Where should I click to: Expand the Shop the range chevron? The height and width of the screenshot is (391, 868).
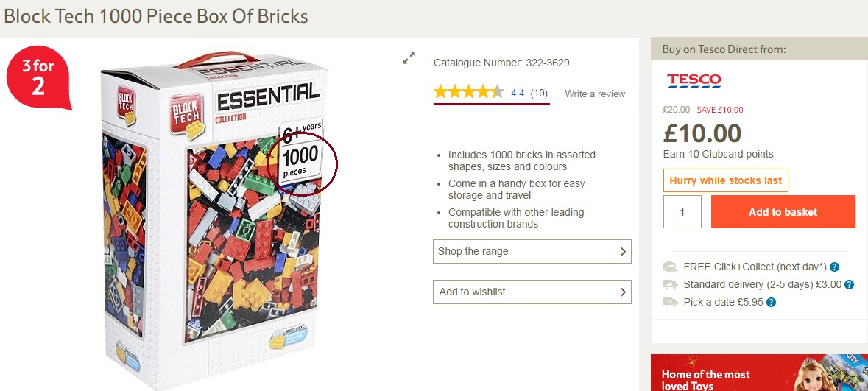coord(623,252)
